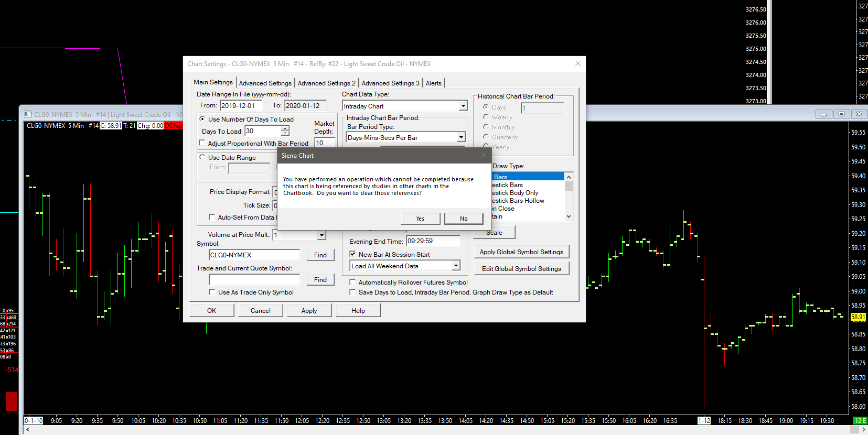Toggle Auto-Set From Data checkbox
The image size is (868, 435).
pyautogui.click(x=212, y=217)
